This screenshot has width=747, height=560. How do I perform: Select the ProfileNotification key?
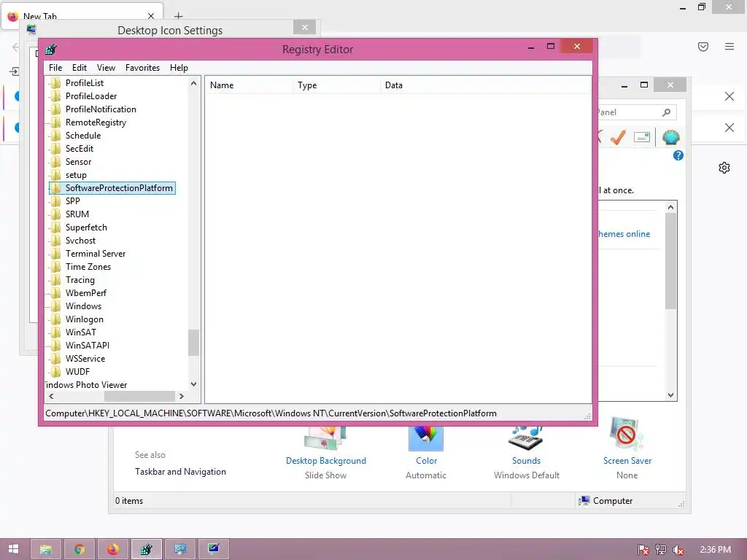(101, 109)
